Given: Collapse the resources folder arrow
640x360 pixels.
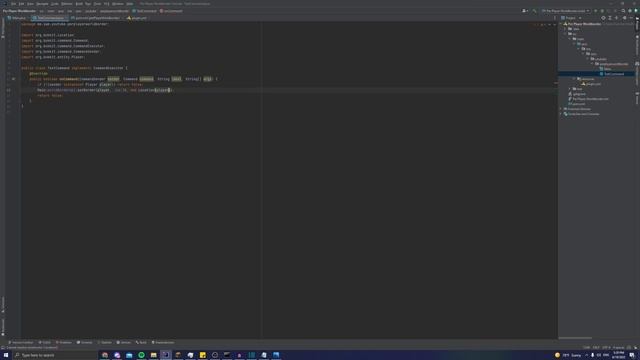Looking at the screenshot, I should 574,79.
